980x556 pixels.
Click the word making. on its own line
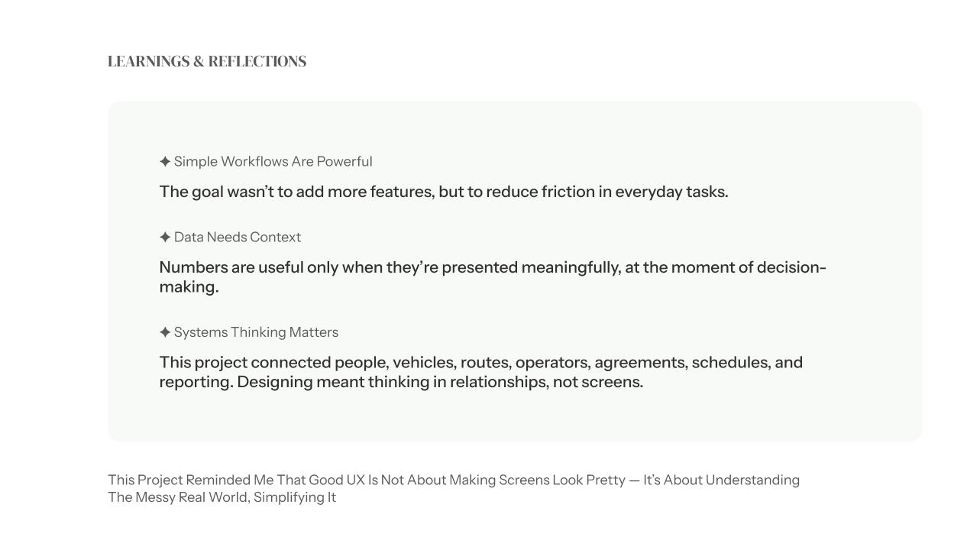(189, 287)
